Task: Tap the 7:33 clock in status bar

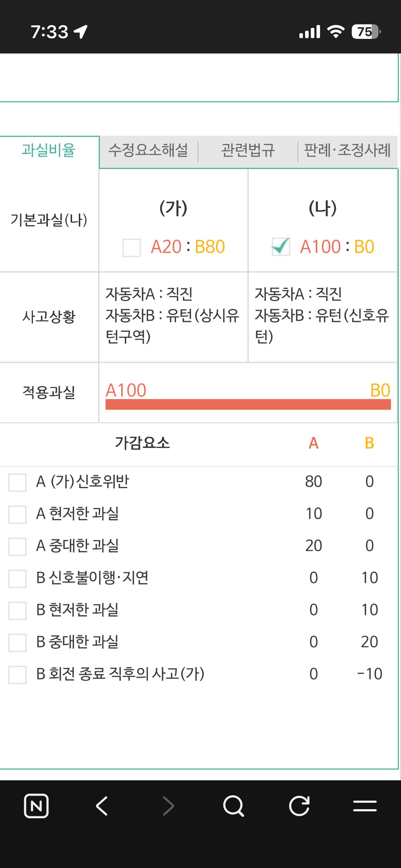Action: (x=49, y=32)
